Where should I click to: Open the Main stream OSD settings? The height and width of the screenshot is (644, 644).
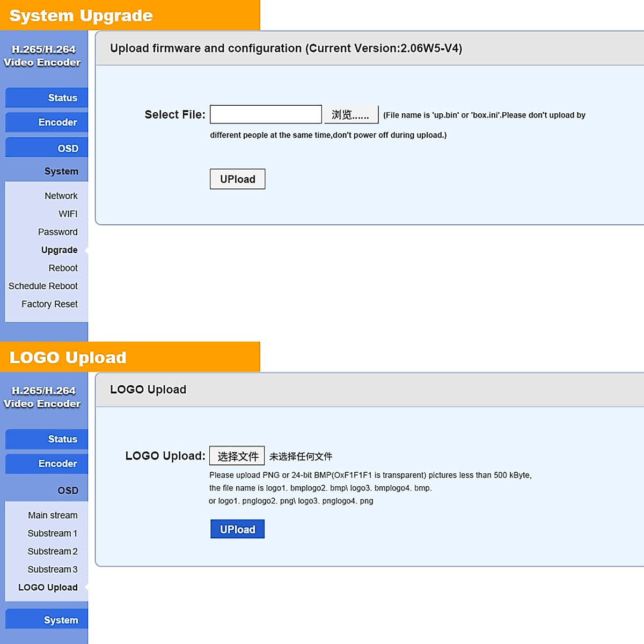pos(53,515)
